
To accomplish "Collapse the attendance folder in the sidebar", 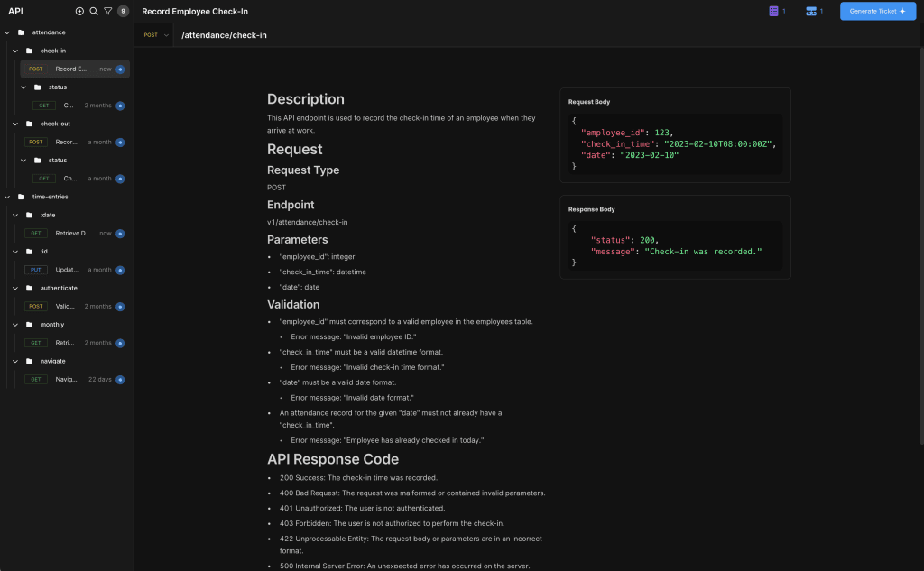I will (x=7, y=32).
